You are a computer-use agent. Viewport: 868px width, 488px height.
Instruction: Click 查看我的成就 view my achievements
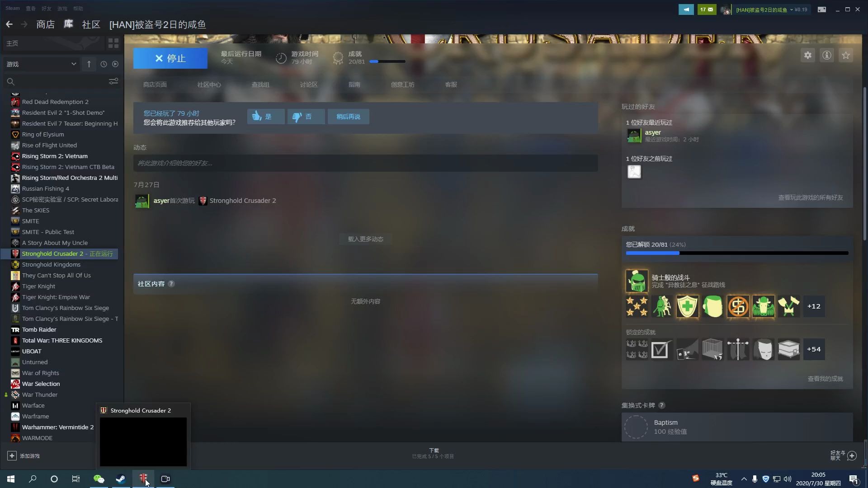pos(826,379)
